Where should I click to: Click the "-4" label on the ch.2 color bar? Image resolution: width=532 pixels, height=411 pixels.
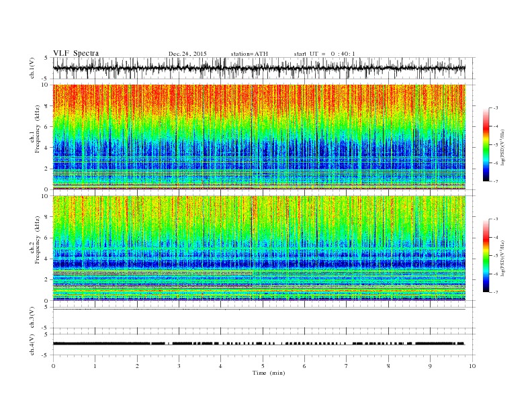(x=495, y=237)
